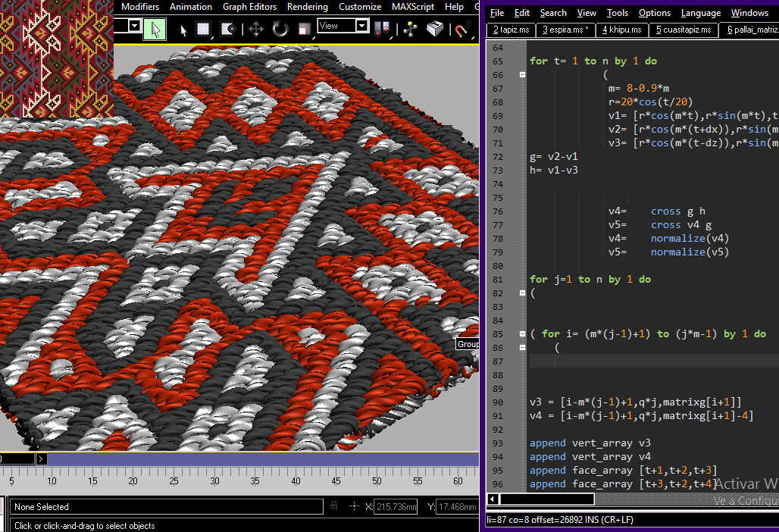The width and height of the screenshot is (779, 532).
Task: Open the selection filter dropdown arrow
Action: point(134,25)
